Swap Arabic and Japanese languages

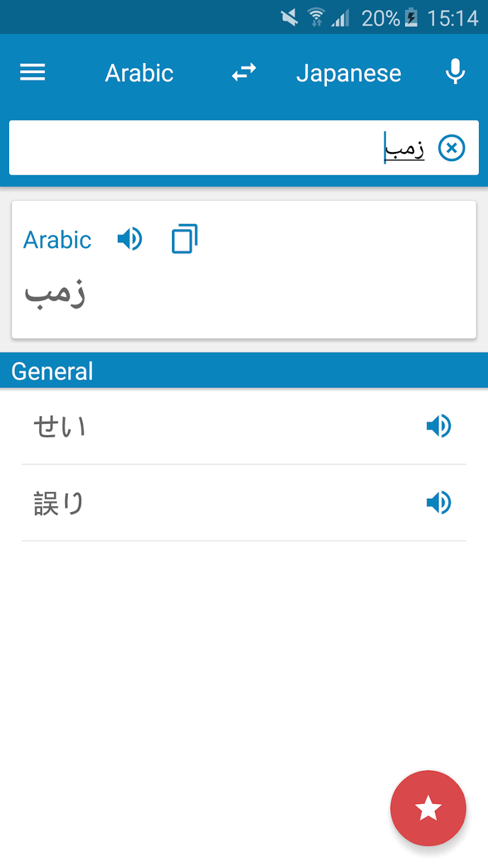[243, 73]
